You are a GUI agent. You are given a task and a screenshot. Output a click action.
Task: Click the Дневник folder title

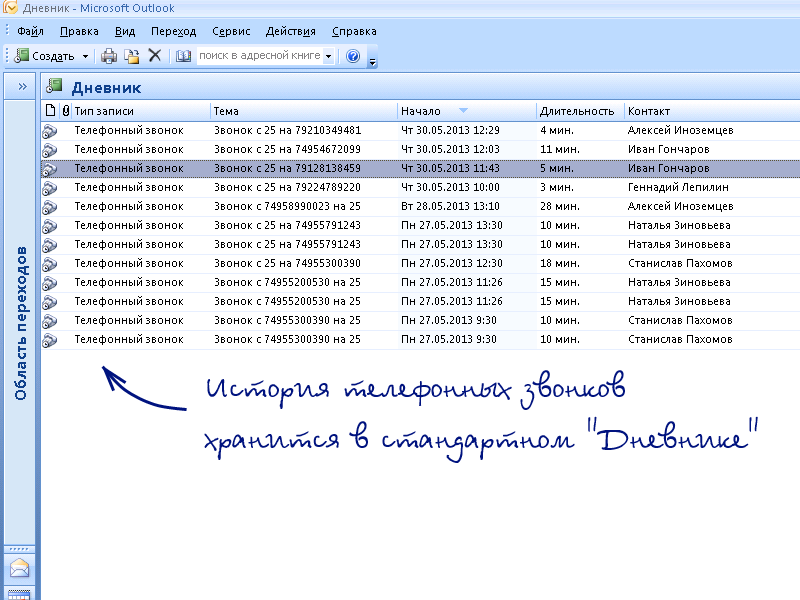tap(106, 88)
